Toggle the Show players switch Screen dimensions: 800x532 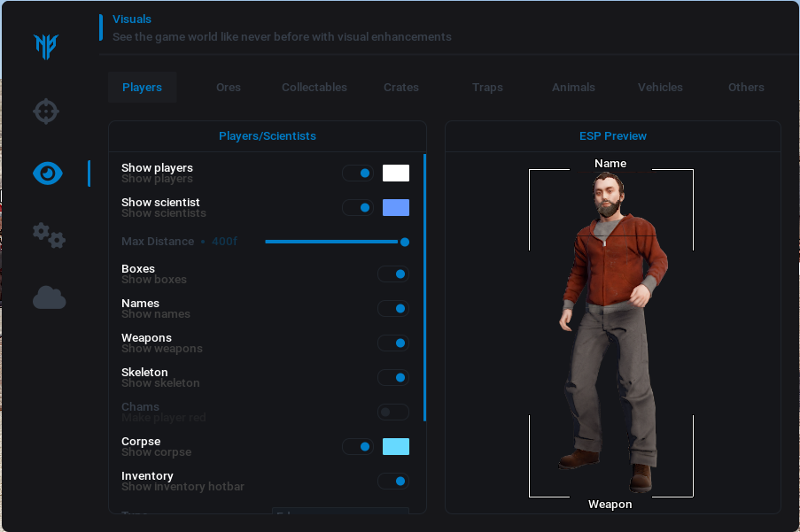[x=358, y=173]
